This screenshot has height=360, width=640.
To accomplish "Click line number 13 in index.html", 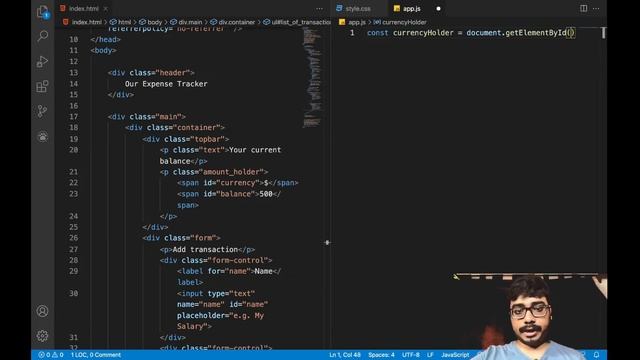I will [x=73, y=73].
